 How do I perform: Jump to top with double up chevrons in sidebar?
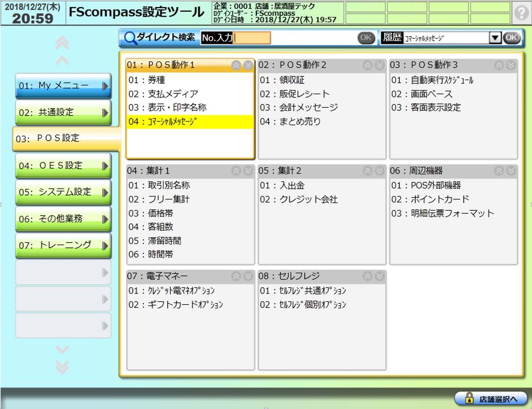(x=62, y=42)
